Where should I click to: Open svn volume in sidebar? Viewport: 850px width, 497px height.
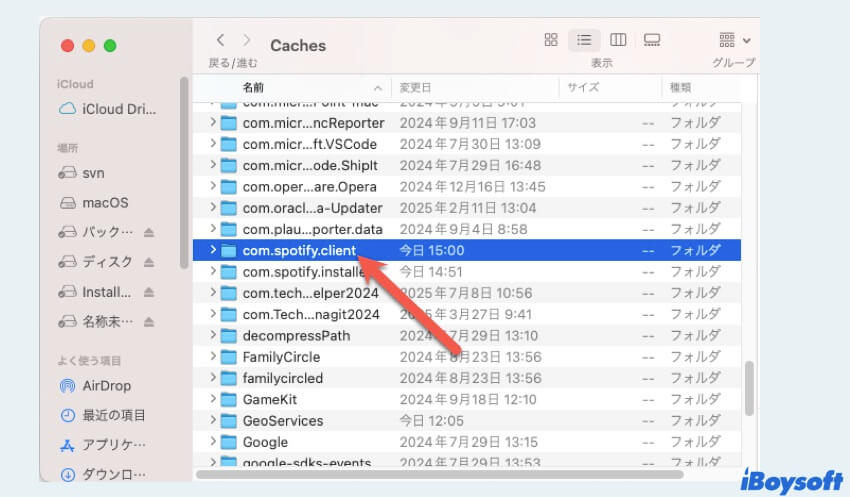tap(81, 173)
